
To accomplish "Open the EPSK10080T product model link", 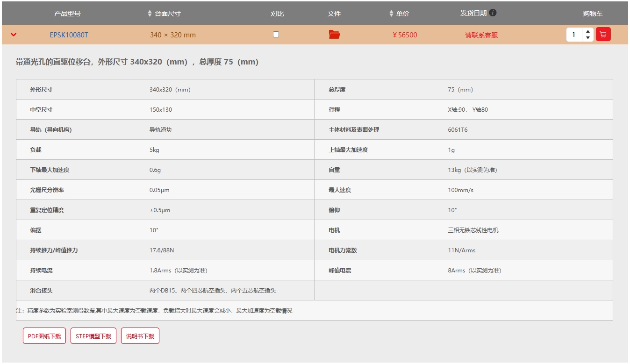I will pos(69,35).
